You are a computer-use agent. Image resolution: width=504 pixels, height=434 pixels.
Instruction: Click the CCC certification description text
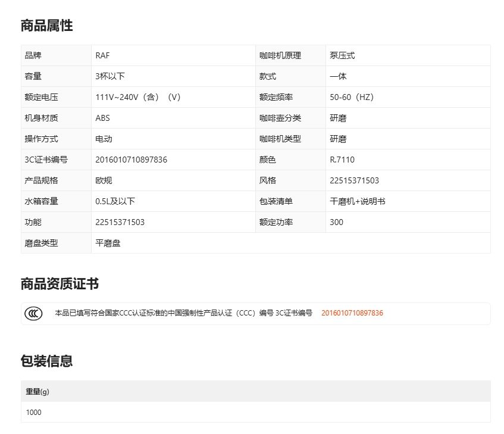[183, 313]
